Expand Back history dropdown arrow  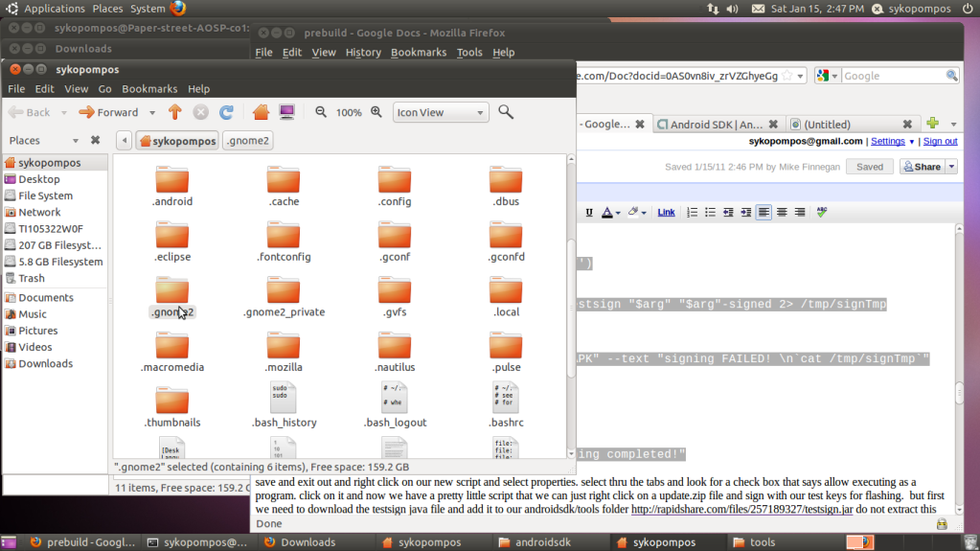(64, 112)
